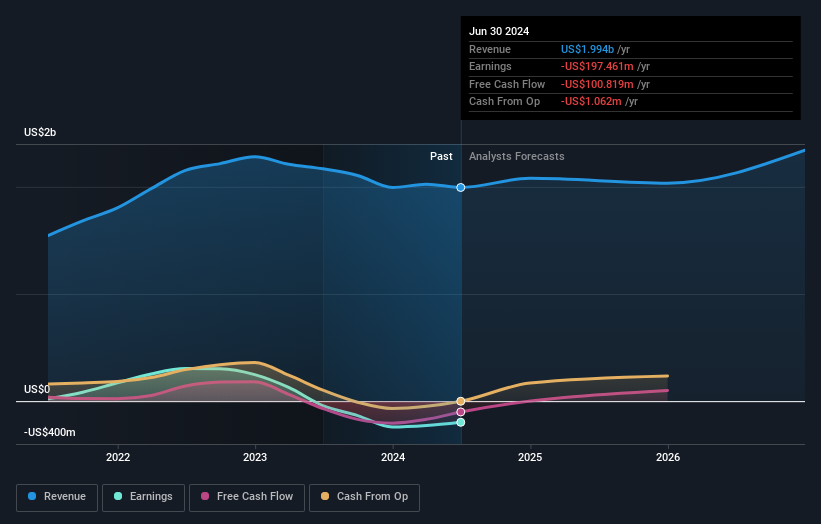Click the Past section label
This screenshot has height=524, width=821.
click(x=441, y=156)
